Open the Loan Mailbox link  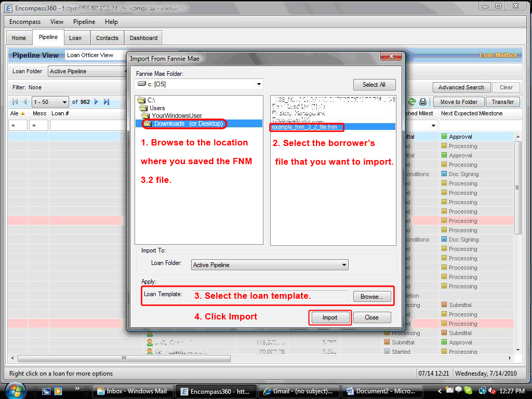tap(498, 55)
